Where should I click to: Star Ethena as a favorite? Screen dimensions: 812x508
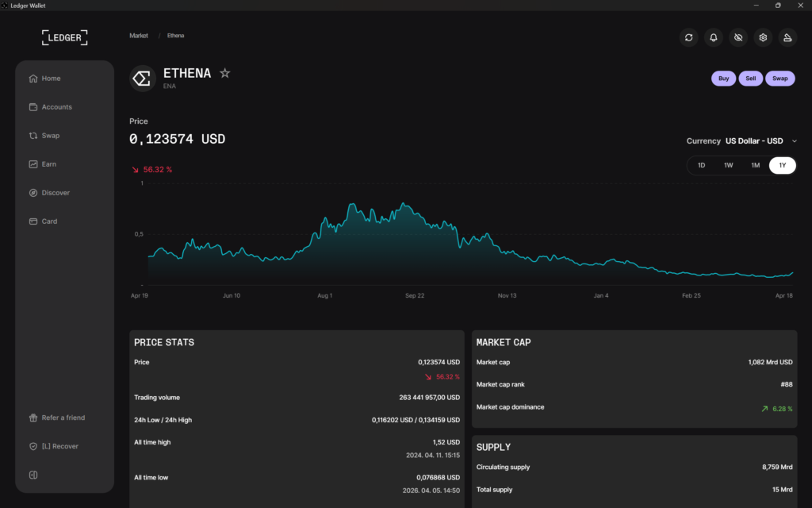224,73
